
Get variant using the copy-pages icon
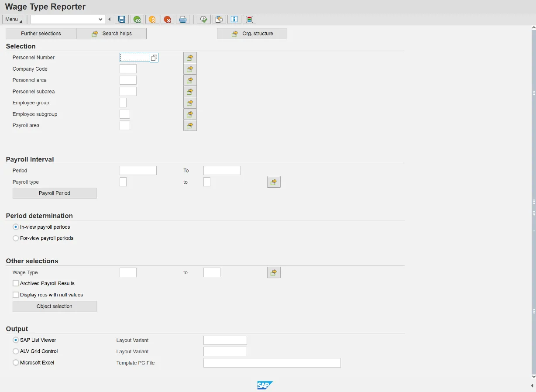coord(219,19)
